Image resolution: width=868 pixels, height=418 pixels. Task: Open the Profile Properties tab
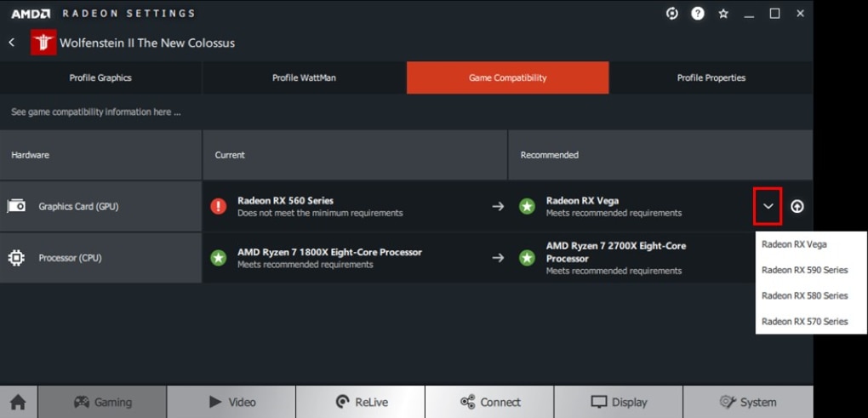[711, 78]
